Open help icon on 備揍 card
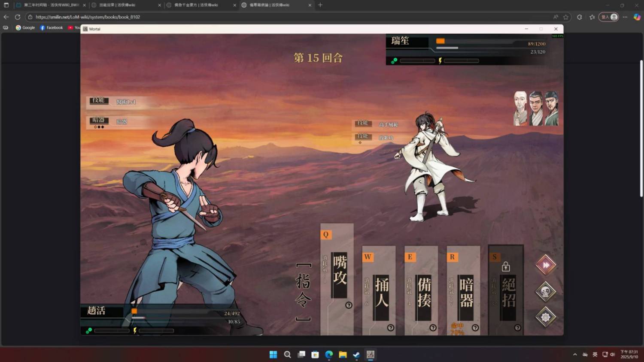This screenshot has width=644, height=362. point(433,328)
